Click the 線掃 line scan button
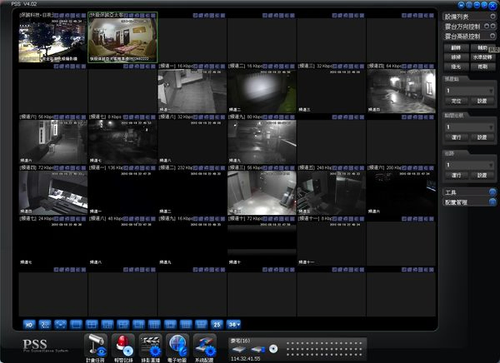Image resolution: width=500 pixels, height=363 pixels. [x=456, y=57]
